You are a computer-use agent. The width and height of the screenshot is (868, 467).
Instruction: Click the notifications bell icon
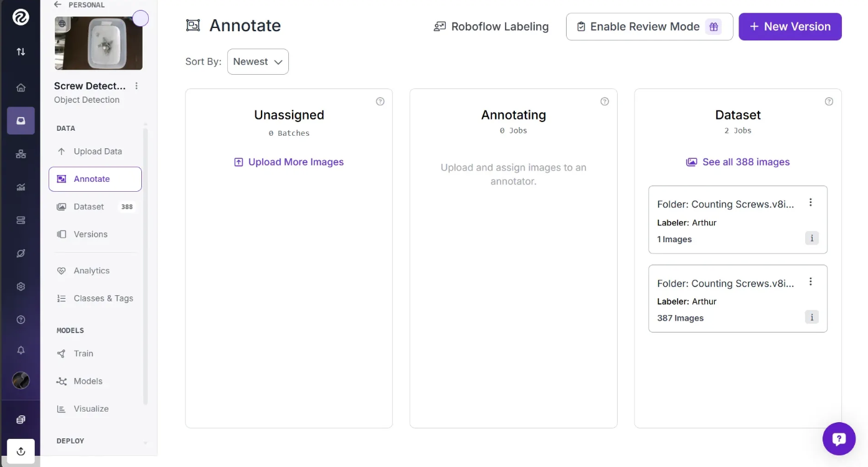click(x=21, y=351)
